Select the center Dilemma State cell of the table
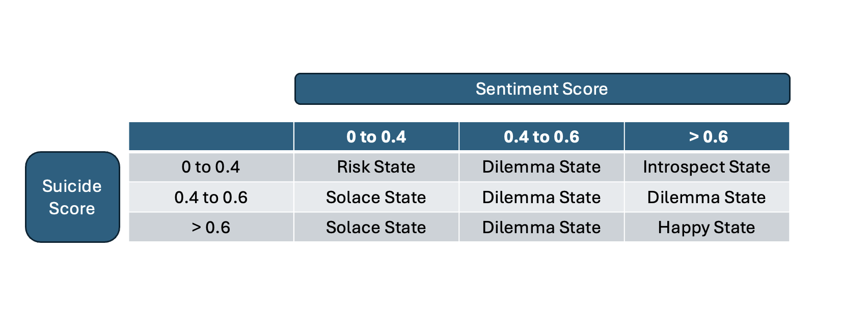868x335 pixels. point(541,198)
